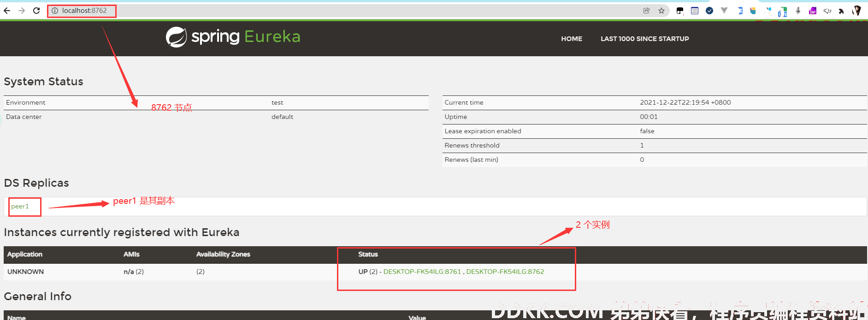
Task: Open the peer1 replica link
Action: pyautogui.click(x=20, y=206)
